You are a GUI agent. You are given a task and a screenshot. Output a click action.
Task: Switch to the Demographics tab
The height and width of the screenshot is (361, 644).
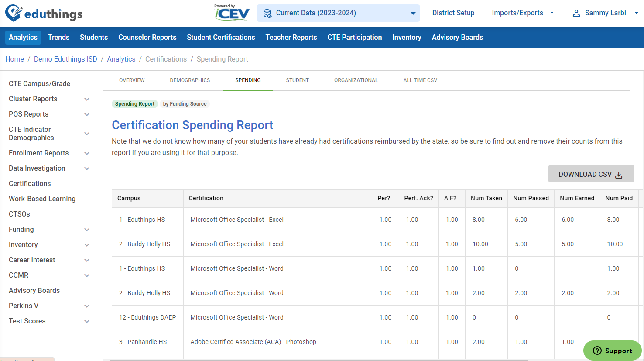[x=190, y=80]
